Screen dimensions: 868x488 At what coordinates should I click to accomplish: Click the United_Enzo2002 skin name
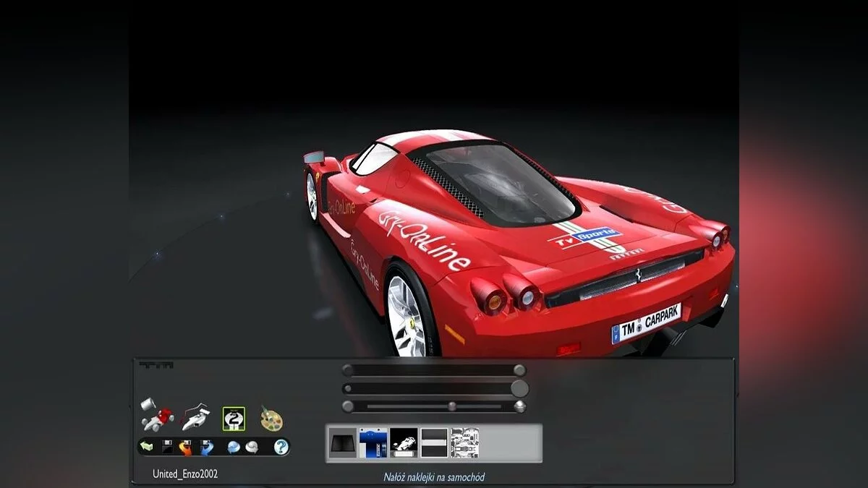[185, 474]
